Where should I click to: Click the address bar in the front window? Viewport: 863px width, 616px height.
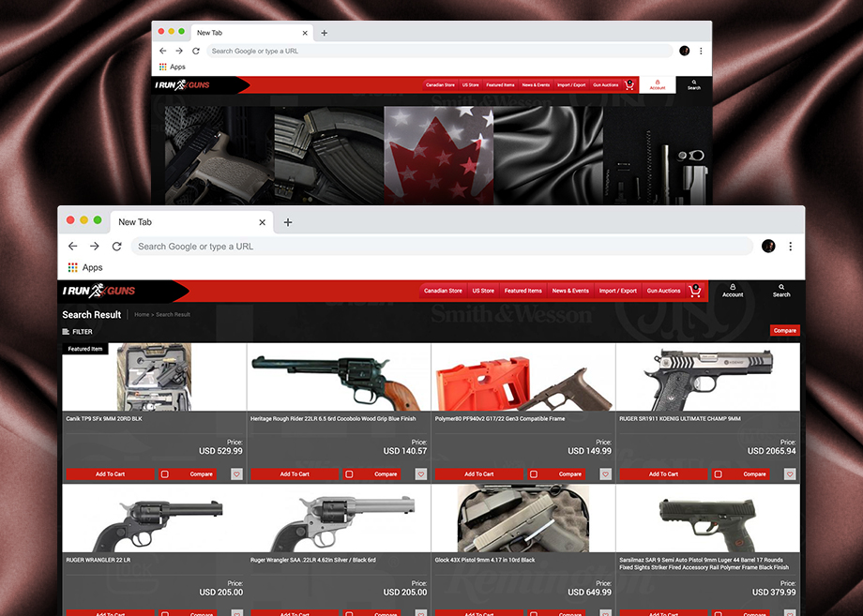pyautogui.click(x=442, y=247)
